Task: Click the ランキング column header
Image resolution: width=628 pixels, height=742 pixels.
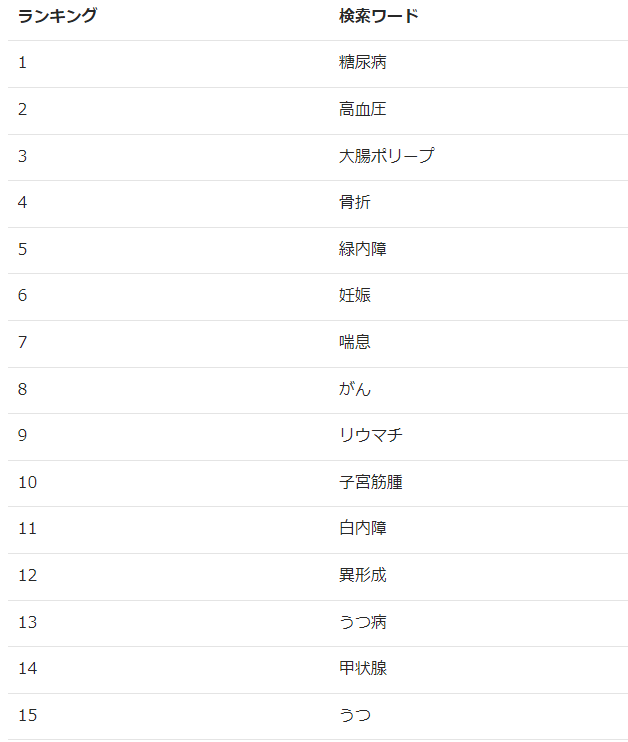Action: pyautogui.click(x=57, y=16)
